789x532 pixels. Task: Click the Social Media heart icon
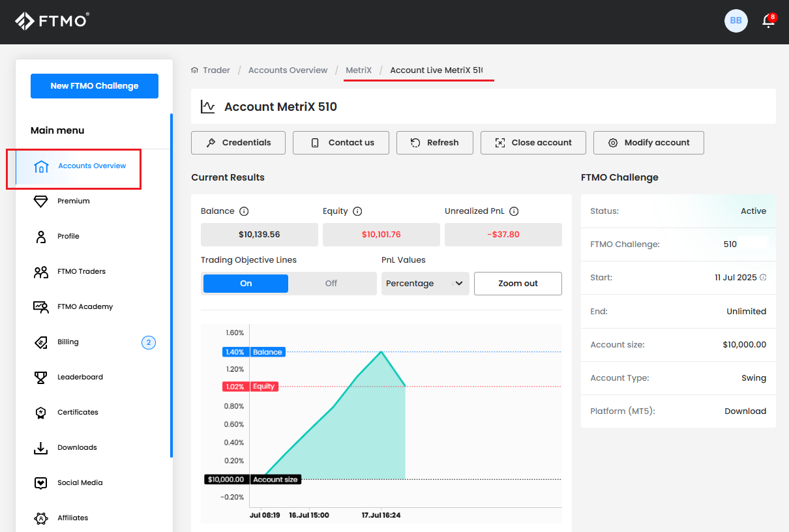(x=41, y=483)
